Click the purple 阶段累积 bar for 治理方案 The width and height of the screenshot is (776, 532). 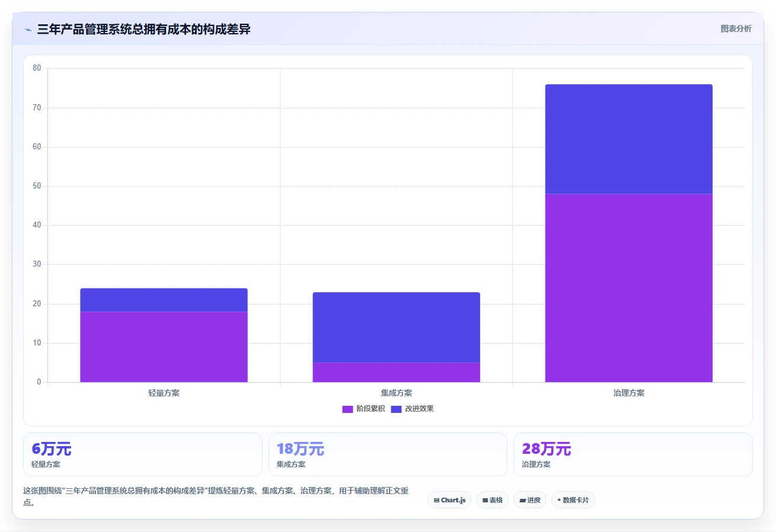(628, 288)
